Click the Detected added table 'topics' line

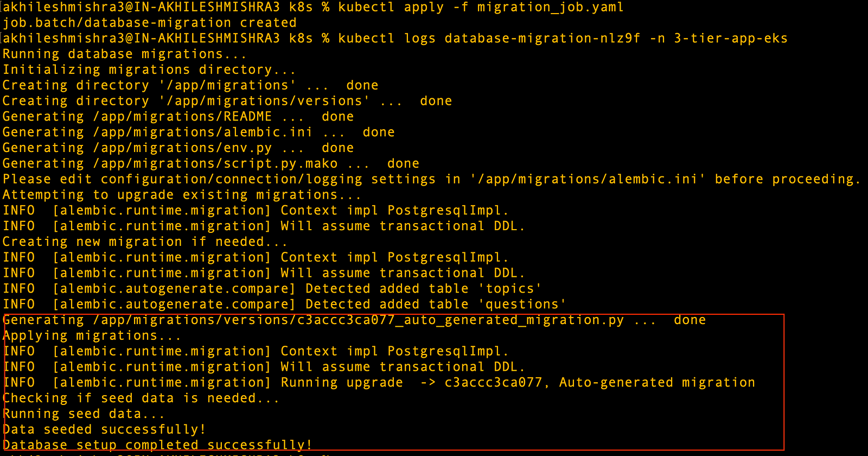pos(272,289)
